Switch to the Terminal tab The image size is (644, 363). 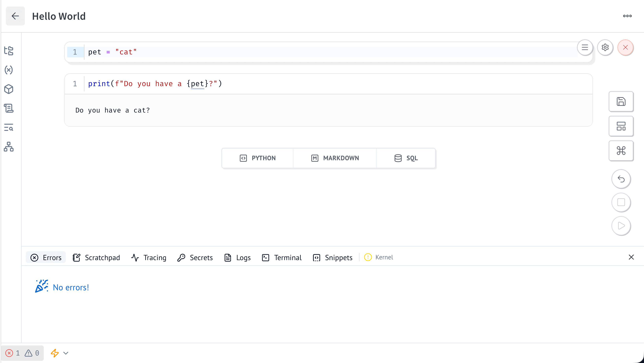click(x=281, y=257)
